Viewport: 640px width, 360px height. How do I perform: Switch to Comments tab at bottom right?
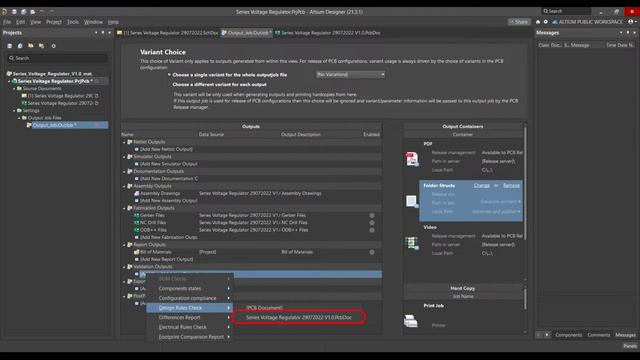point(599,335)
